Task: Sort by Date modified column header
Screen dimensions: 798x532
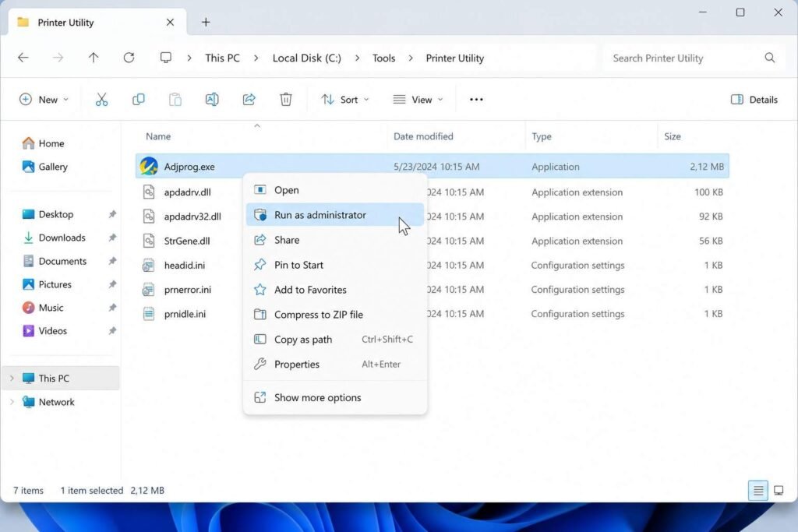Action: [423, 136]
